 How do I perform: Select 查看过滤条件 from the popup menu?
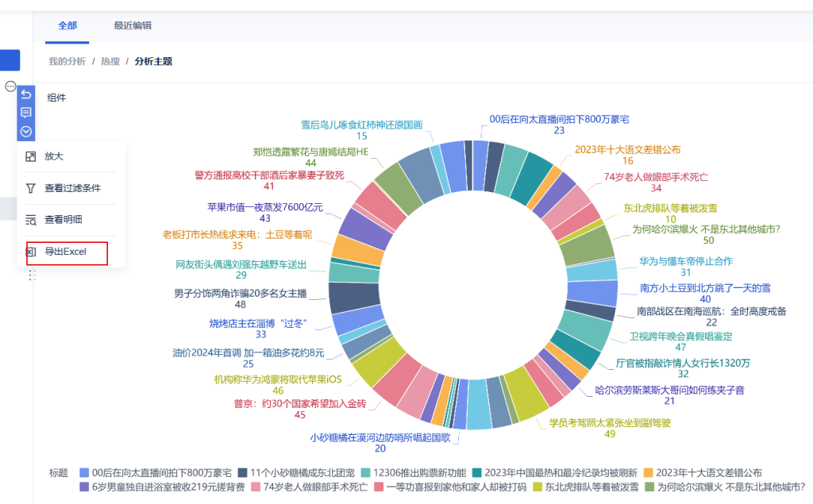pos(72,188)
